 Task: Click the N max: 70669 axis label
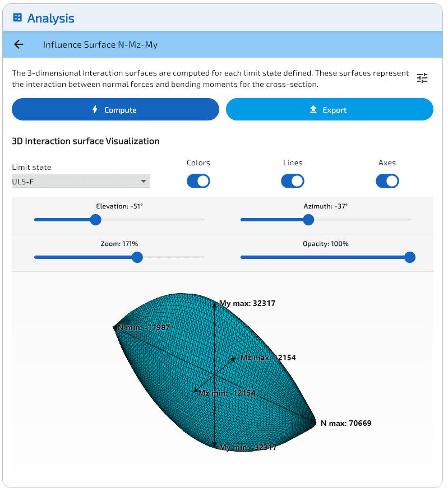coord(345,424)
